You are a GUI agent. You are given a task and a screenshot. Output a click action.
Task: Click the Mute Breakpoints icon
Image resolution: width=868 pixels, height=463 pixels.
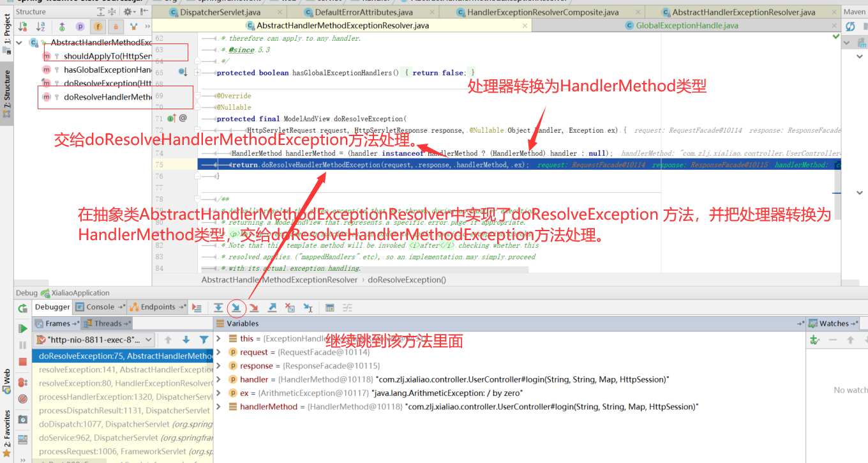(23, 398)
